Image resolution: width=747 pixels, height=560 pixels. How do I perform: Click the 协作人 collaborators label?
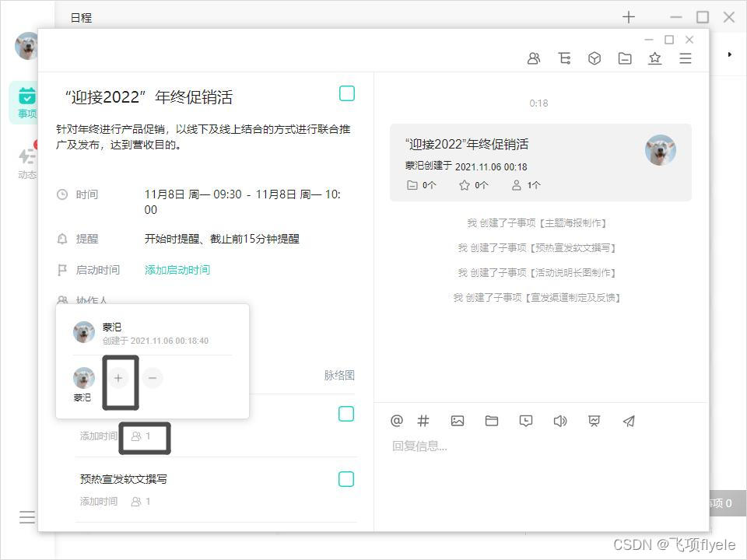(x=92, y=299)
